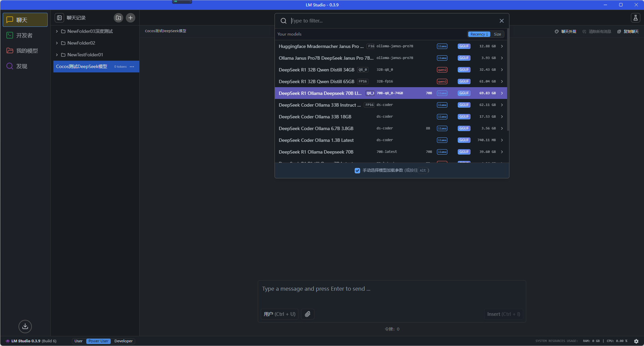Open My Models (我的模型) section
Viewport: 644px width, 346px height.
coord(25,51)
